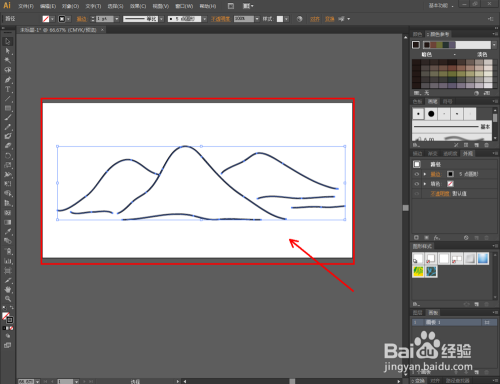Click the stroke 描边 link in Appearance panel
500x384 pixels.
(x=435, y=174)
